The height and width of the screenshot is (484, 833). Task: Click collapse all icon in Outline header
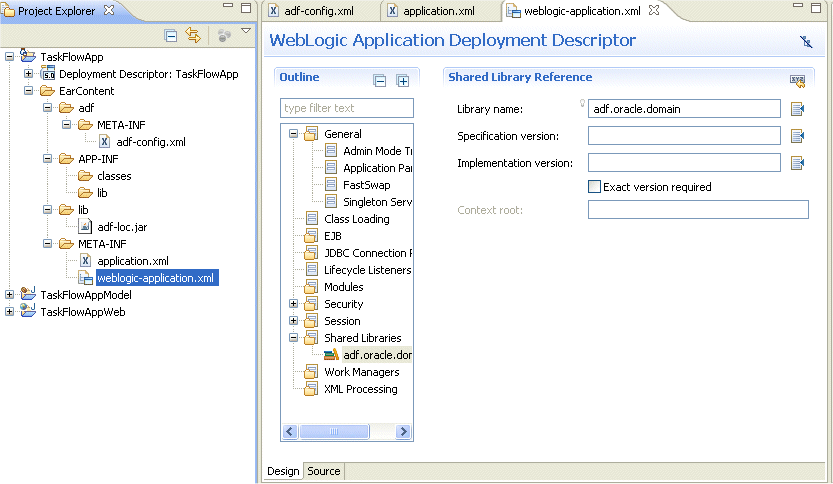coord(380,81)
